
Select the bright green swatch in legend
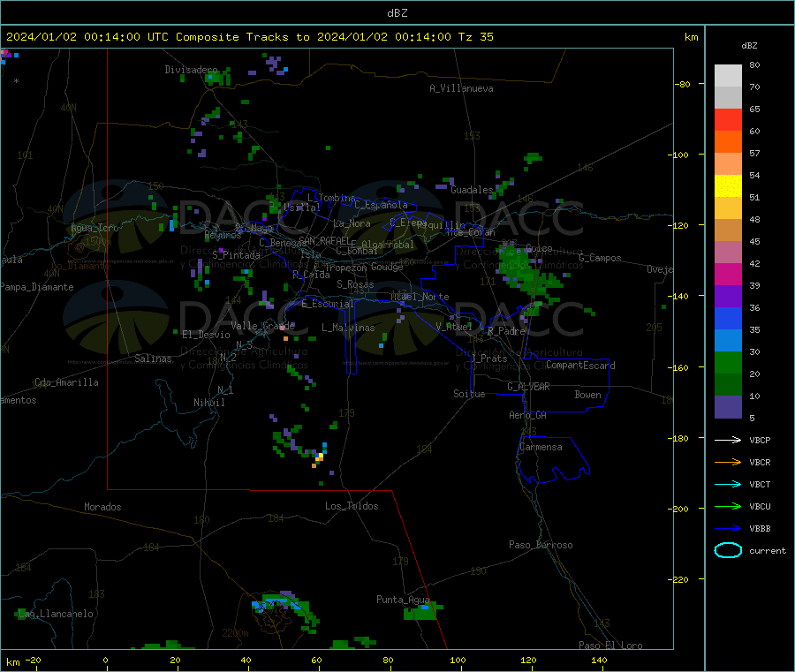point(728,362)
